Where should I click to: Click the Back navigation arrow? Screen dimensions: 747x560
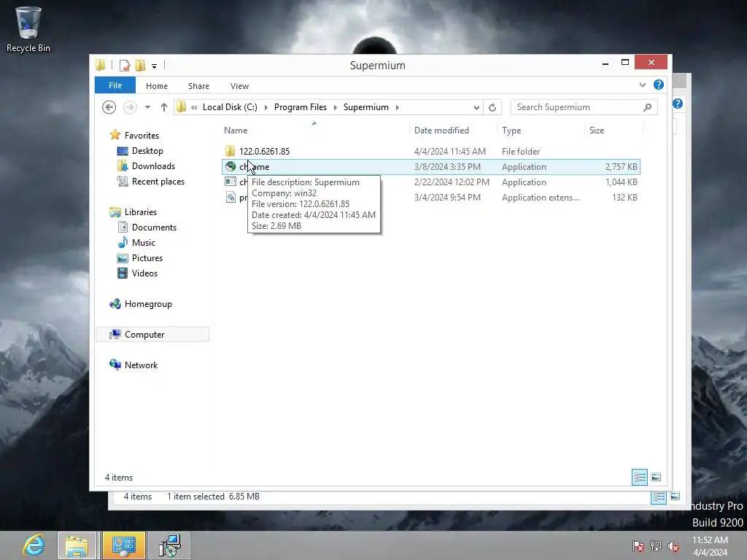click(109, 107)
